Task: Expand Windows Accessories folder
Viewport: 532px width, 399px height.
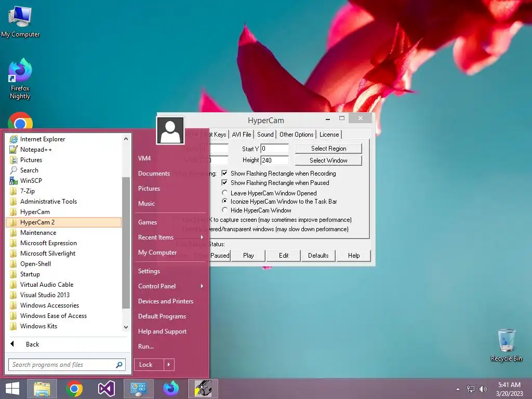Action: 64,305
